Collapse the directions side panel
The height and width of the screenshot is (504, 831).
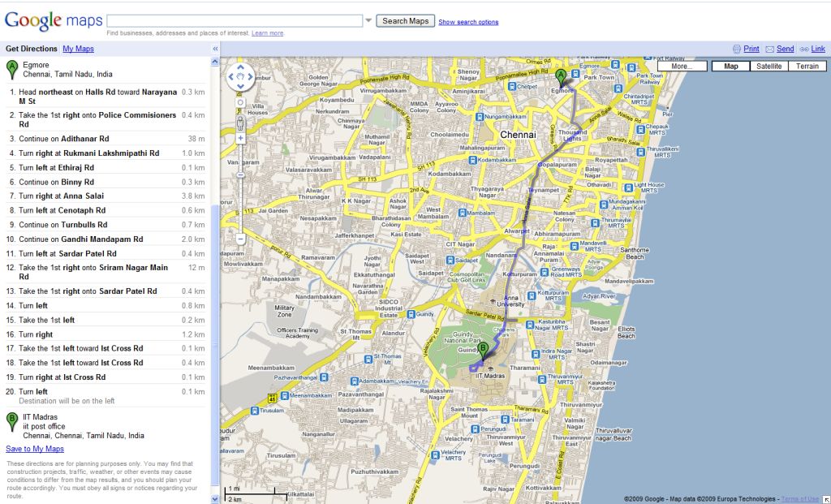(215, 49)
